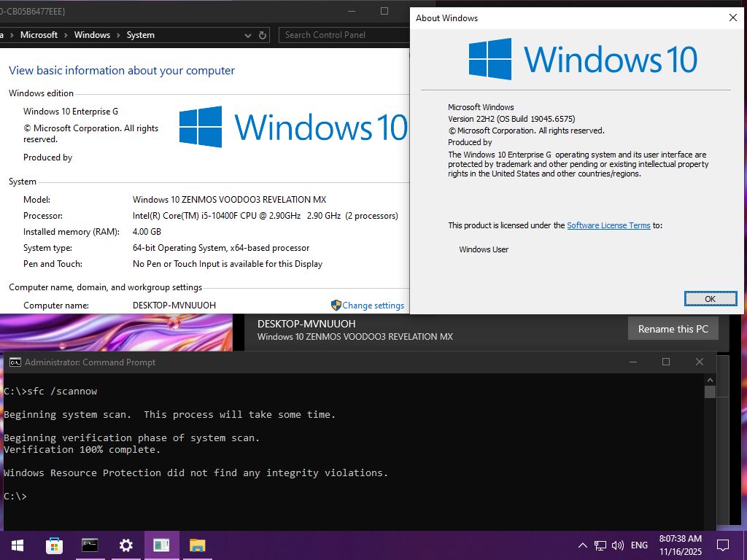Switch the ENG input language indicator
This screenshot has height=560, width=747.
639,545
